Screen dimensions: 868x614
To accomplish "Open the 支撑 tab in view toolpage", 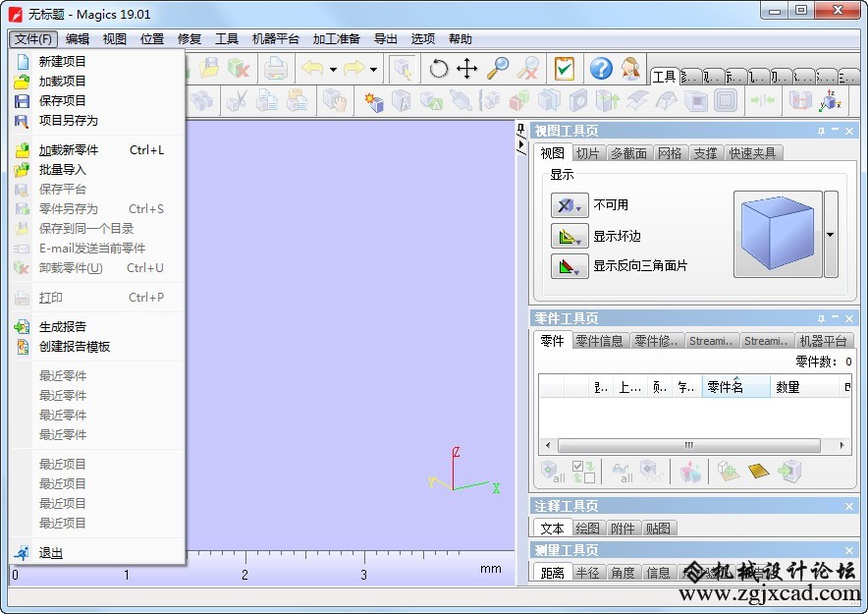I will (x=705, y=153).
